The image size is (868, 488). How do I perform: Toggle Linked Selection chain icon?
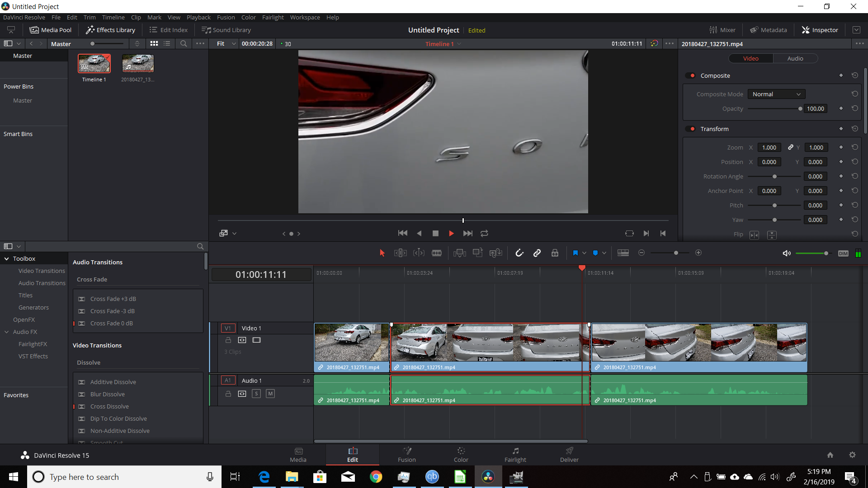point(537,253)
